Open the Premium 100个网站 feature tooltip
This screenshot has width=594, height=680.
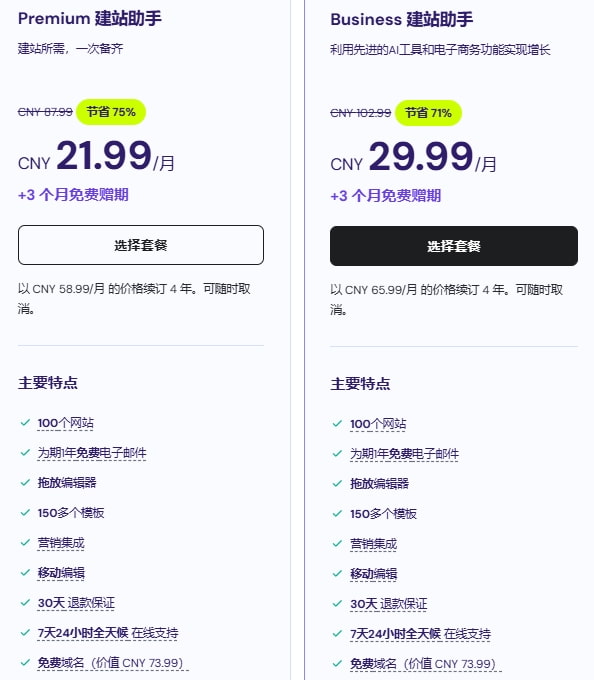(x=65, y=423)
